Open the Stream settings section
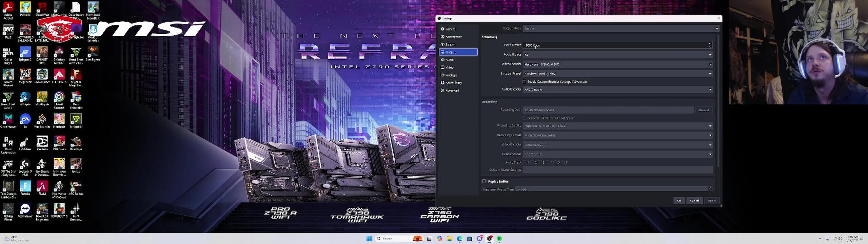Image resolution: width=868 pixels, height=244 pixels. [458, 44]
